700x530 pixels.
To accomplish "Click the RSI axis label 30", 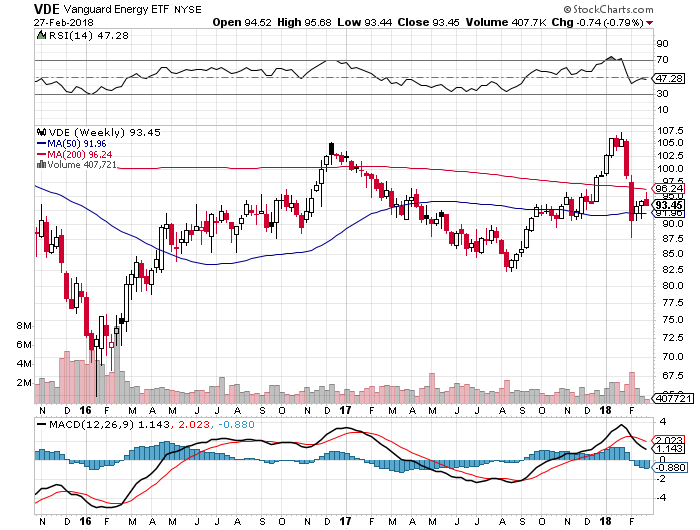I will [x=662, y=94].
